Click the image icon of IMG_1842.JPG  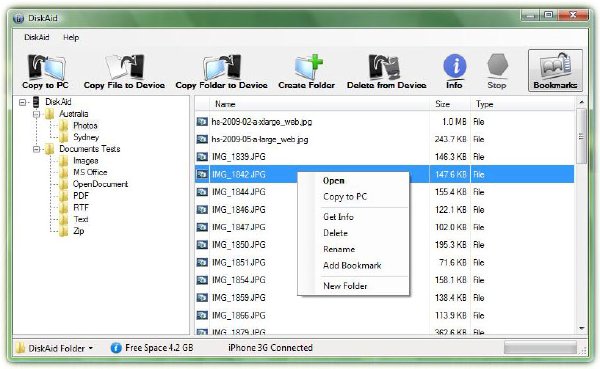(202, 175)
